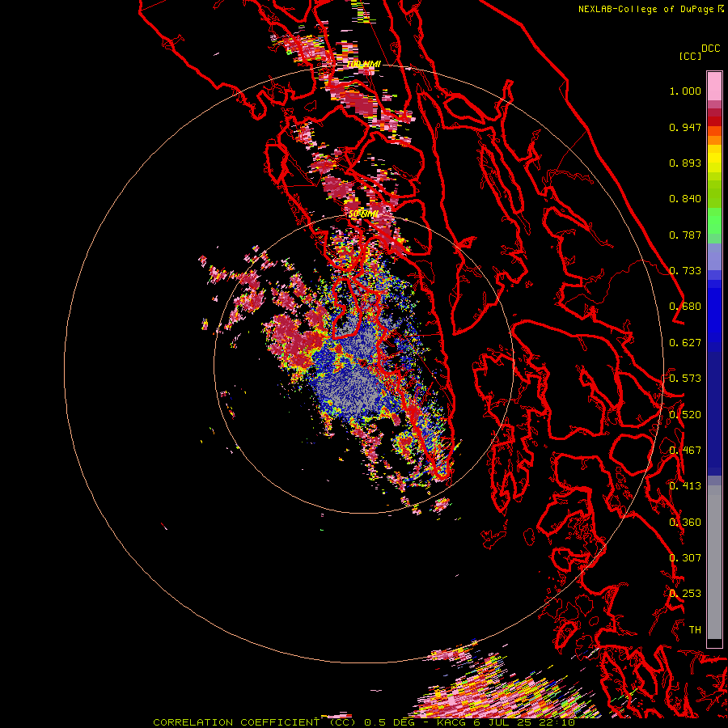Pick the gray bottom segment of color bar
Screen dimensions: 728x728
point(714,562)
